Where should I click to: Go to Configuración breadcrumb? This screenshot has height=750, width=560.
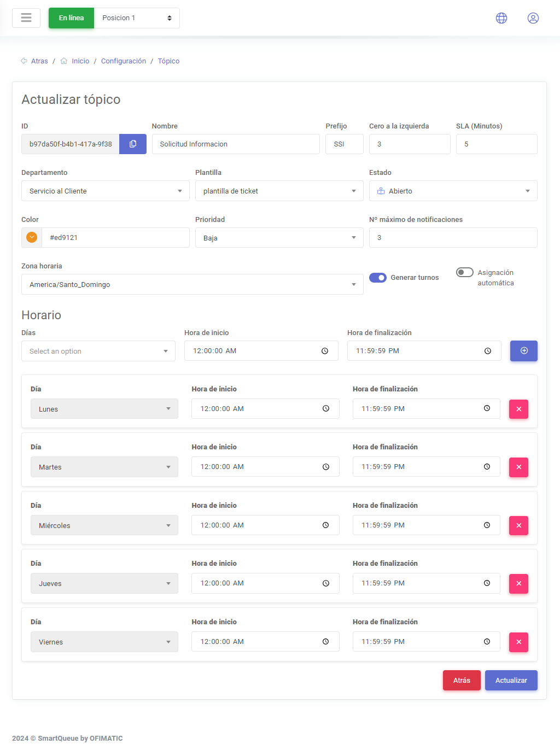point(123,61)
